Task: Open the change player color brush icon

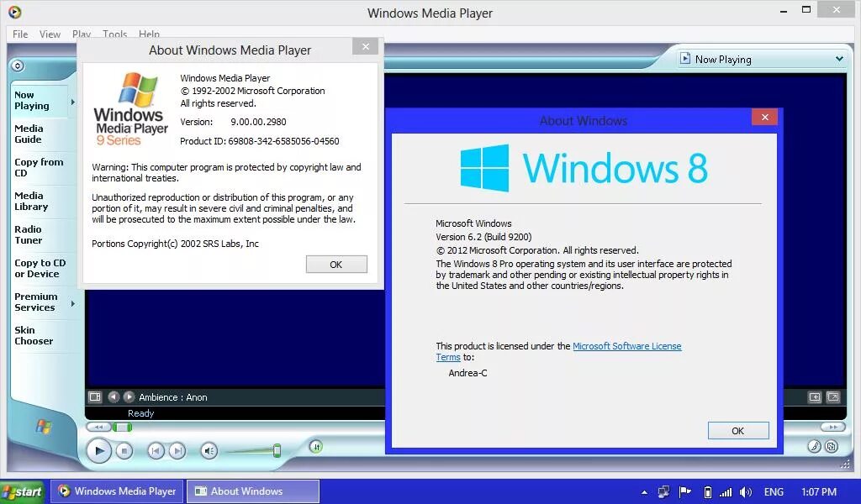Action: coord(814,446)
